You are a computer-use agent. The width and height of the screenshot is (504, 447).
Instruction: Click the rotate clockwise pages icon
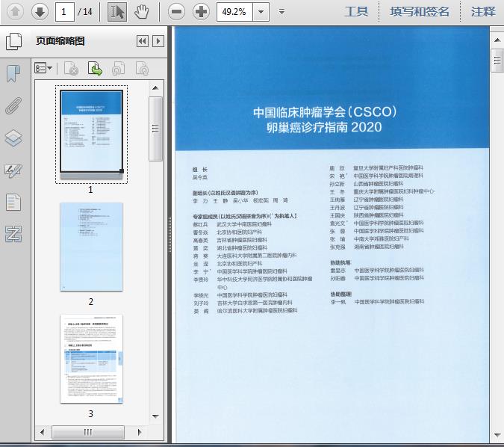point(142,68)
